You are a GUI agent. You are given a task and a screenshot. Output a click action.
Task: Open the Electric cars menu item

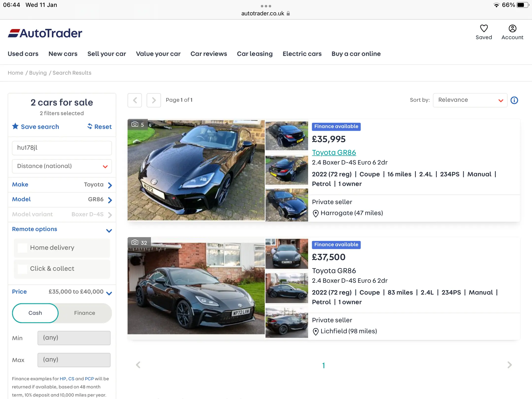point(302,54)
